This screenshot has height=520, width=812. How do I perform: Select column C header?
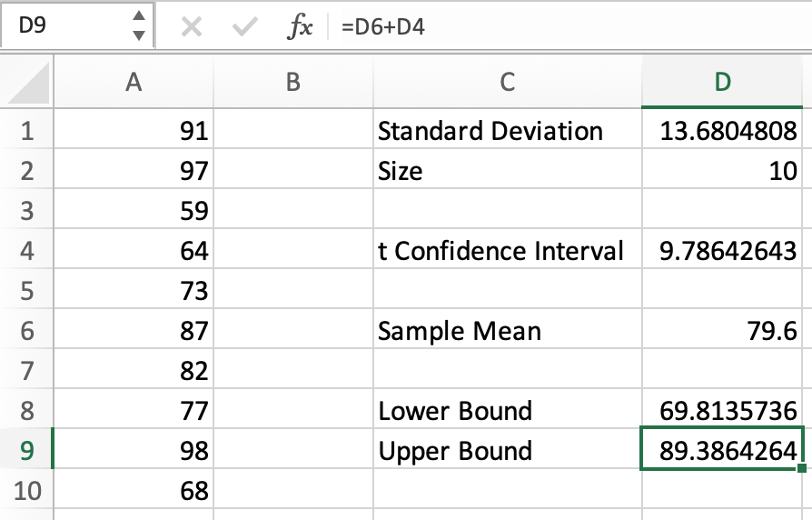(x=507, y=83)
